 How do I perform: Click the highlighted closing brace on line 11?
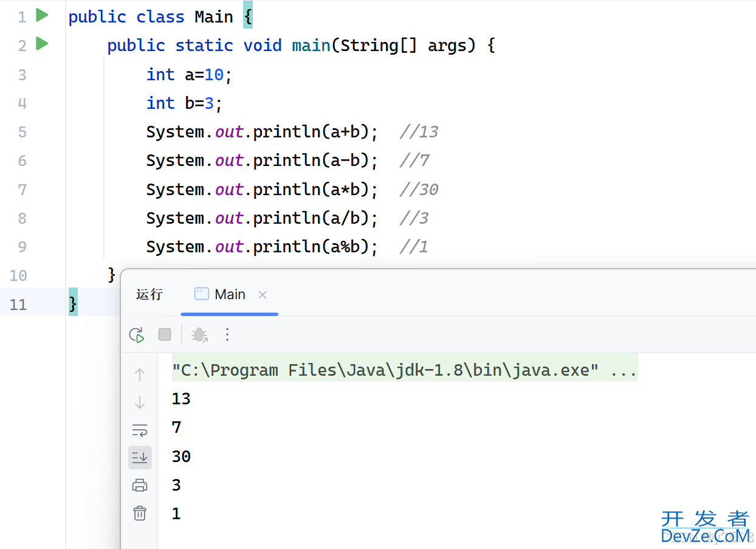(73, 302)
